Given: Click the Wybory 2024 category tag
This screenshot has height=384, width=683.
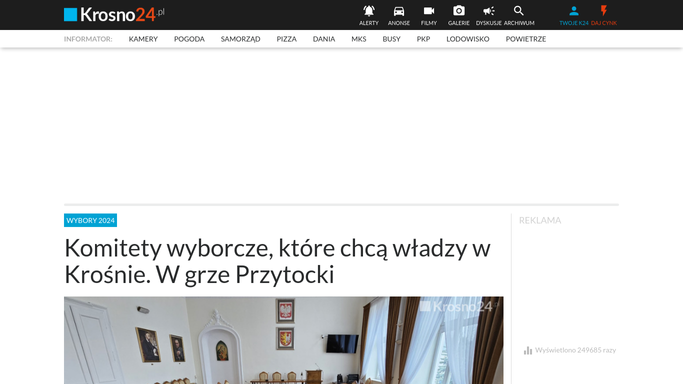Looking at the screenshot, I should [90, 220].
